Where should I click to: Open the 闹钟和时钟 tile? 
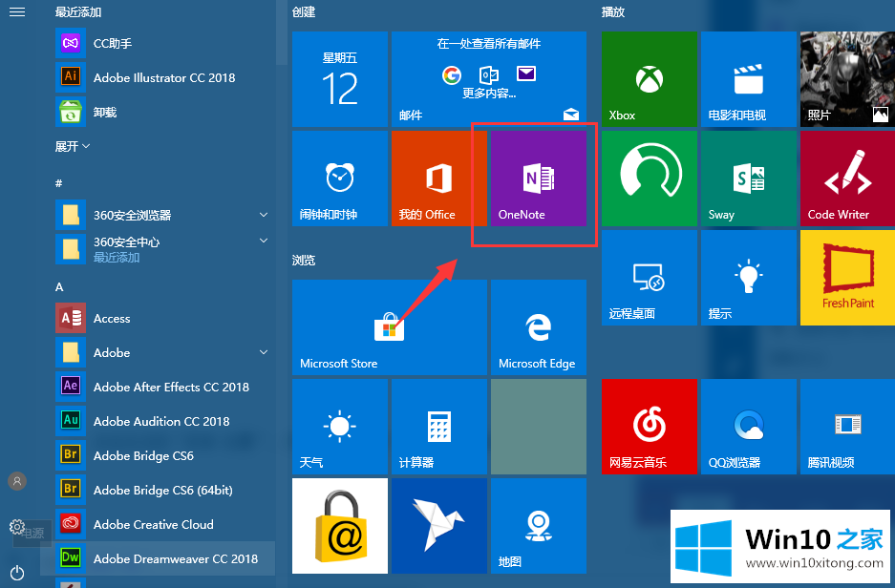point(340,178)
